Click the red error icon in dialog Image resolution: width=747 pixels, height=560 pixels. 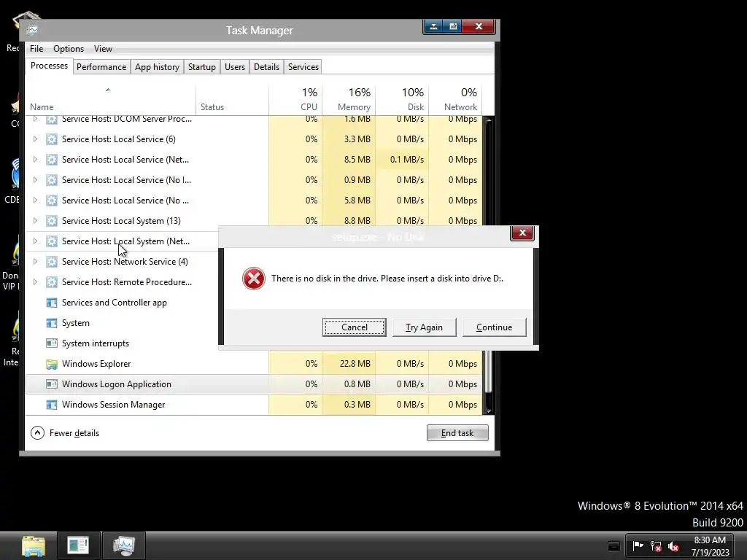pyautogui.click(x=253, y=279)
